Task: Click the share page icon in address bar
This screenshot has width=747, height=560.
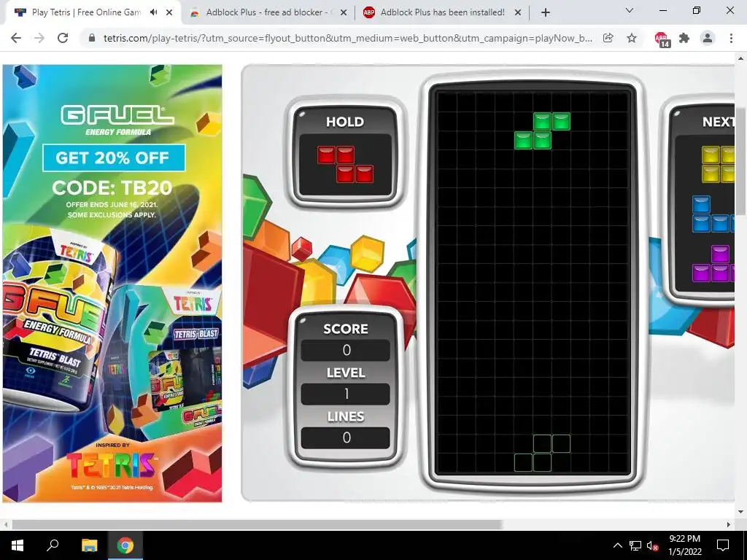Action: 608,38
